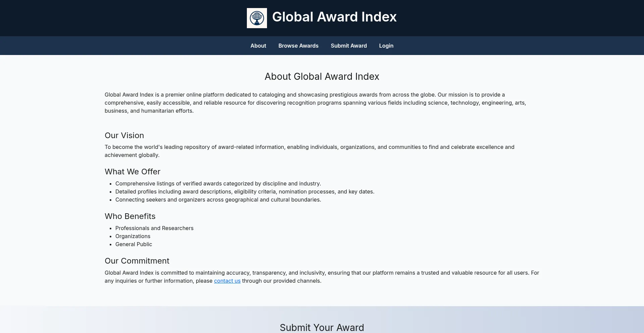Select Login in the navigation bar

click(x=386, y=46)
